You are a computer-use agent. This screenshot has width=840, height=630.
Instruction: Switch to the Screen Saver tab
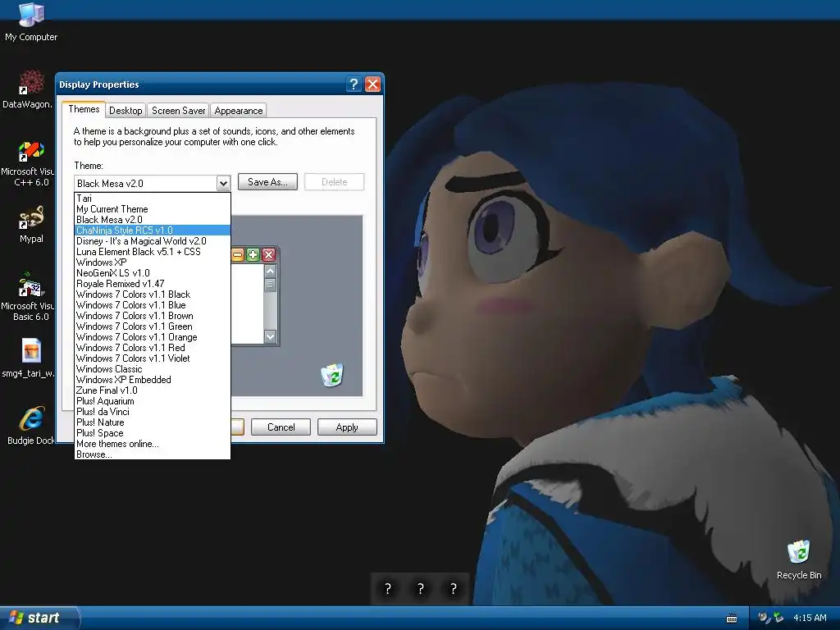tap(178, 111)
